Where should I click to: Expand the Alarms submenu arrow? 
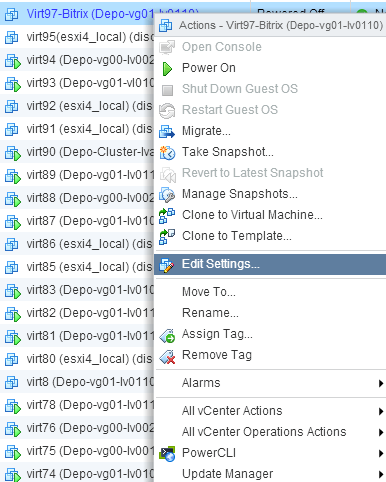(381, 383)
